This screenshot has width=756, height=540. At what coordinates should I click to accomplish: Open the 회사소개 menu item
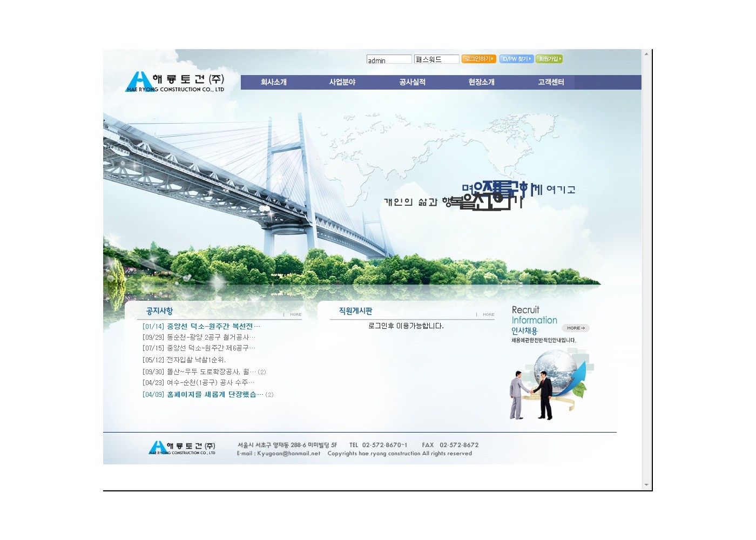[x=274, y=82]
